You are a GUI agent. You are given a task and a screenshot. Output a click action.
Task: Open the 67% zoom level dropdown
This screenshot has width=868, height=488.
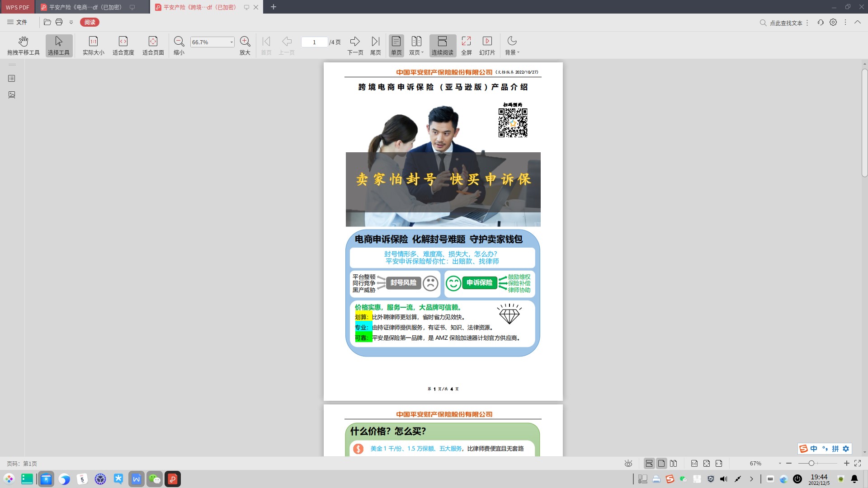780,464
